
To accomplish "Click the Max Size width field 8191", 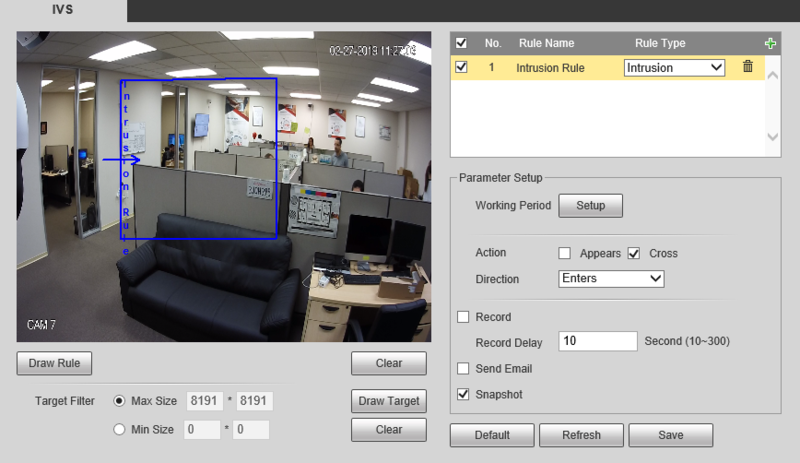I will (x=204, y=401).
